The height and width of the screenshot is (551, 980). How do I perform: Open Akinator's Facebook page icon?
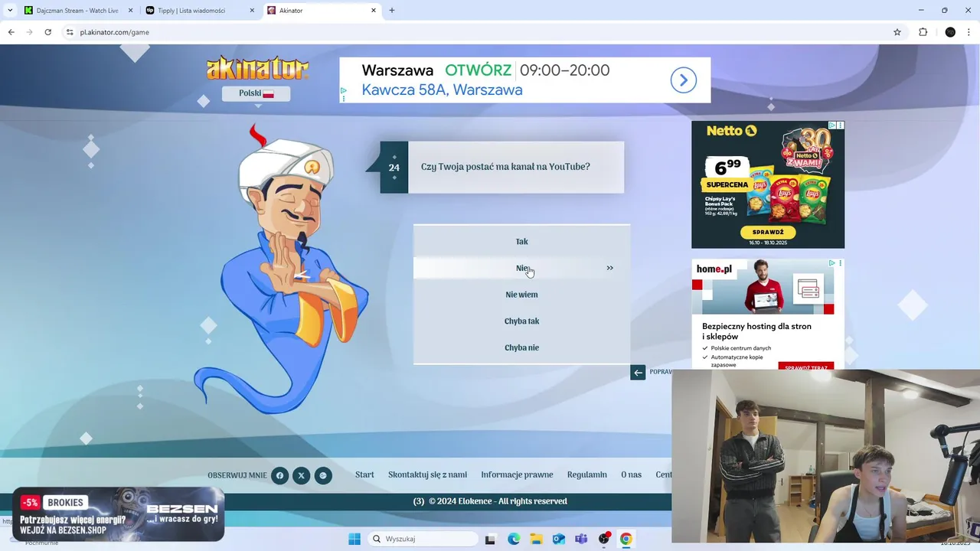(279, 475)
